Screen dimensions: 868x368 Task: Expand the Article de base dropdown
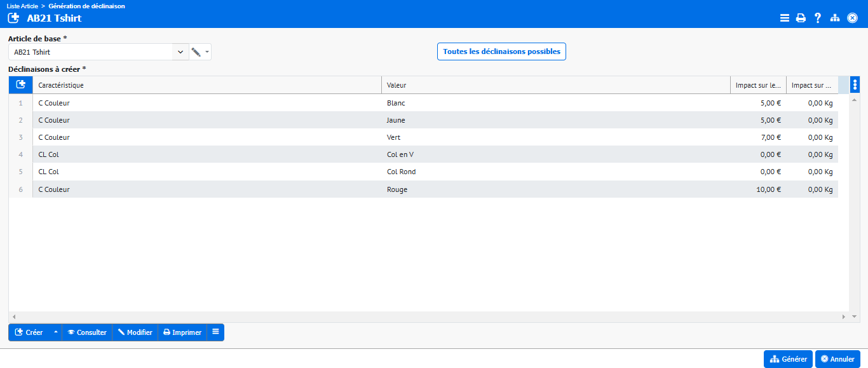[x=180, y=52]
